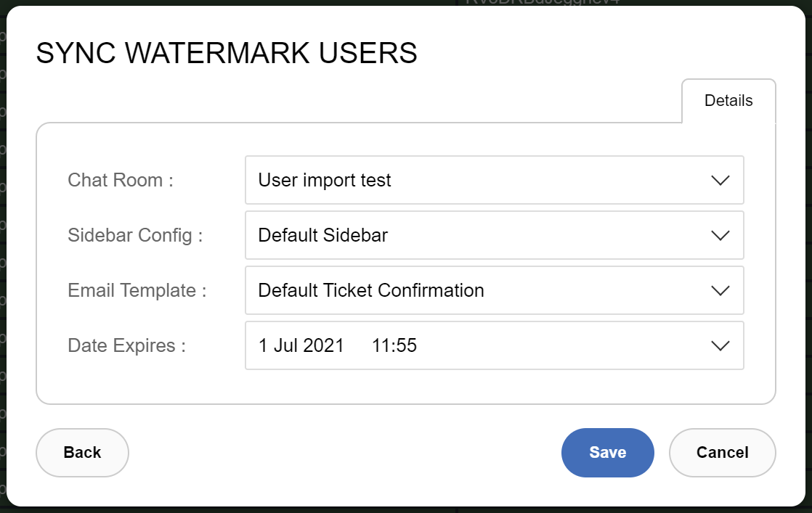Click the 'Chat Room :' label
Screen dimensions: 812x513
point(120,180)
